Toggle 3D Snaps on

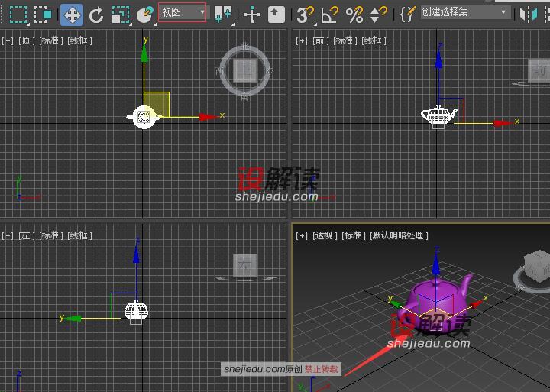tap(305, 15)
